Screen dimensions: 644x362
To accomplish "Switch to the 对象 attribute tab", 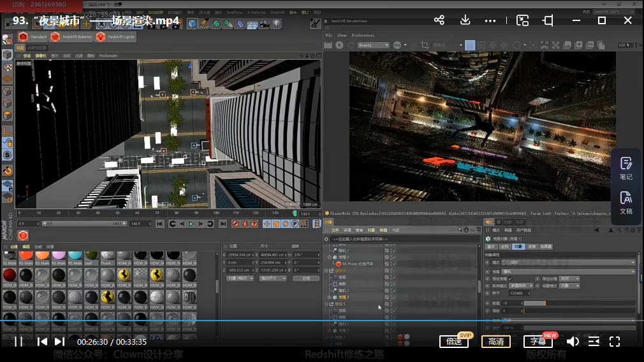I will click(x=519, y=247).
